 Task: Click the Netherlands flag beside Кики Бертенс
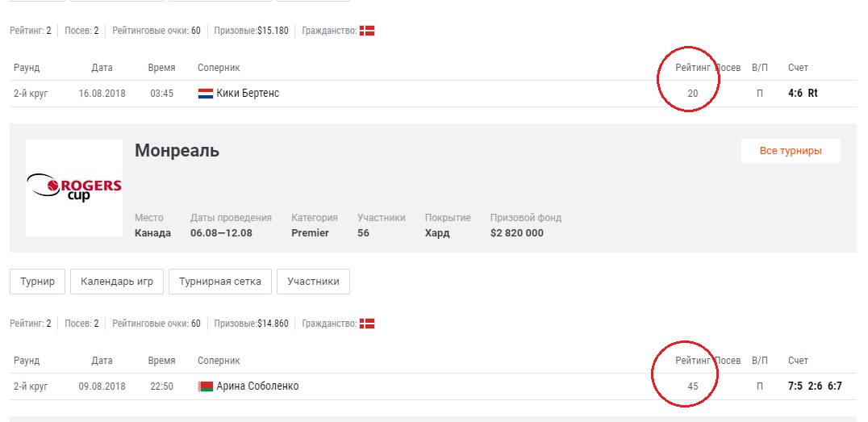pos(205,94)
